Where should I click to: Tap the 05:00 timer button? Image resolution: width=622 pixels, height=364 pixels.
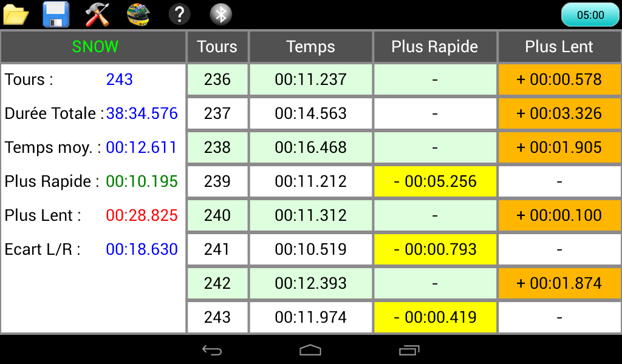[x=590, y=15]
